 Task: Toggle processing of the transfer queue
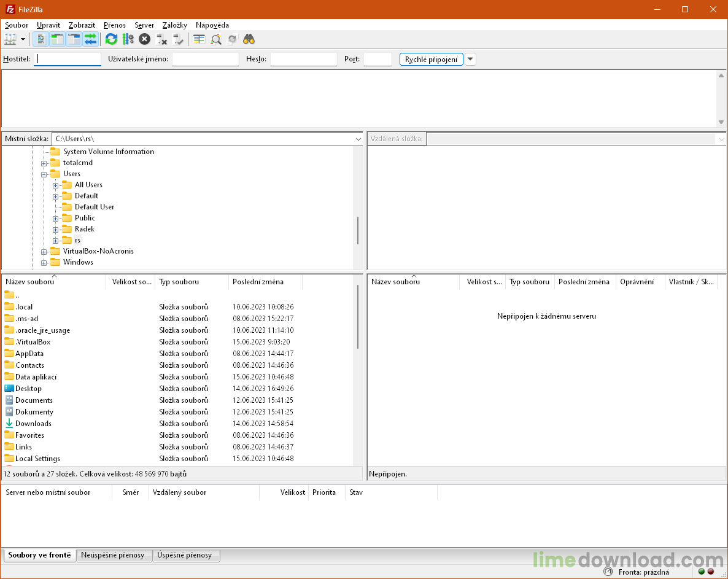[128, 39]
